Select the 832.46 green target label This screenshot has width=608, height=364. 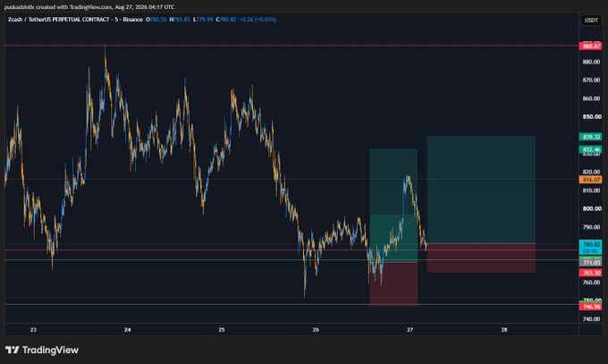590,149
